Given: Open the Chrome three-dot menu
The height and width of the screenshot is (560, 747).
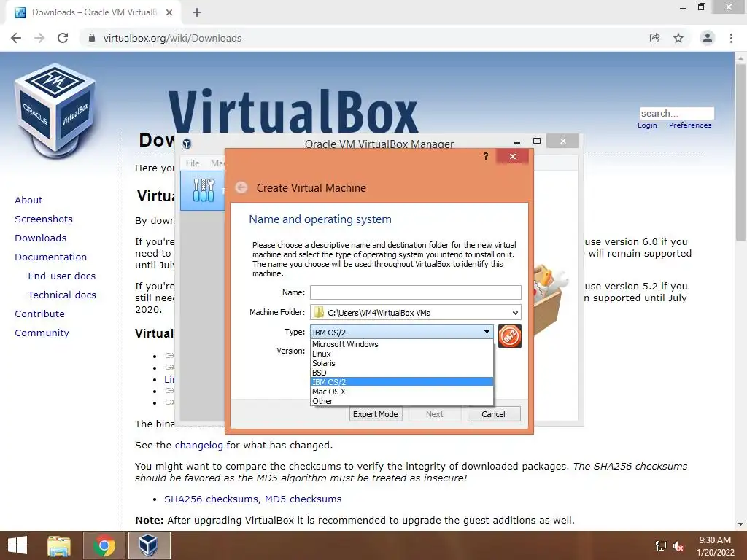Looking at the screenshot, I should (x=731, y=38).
